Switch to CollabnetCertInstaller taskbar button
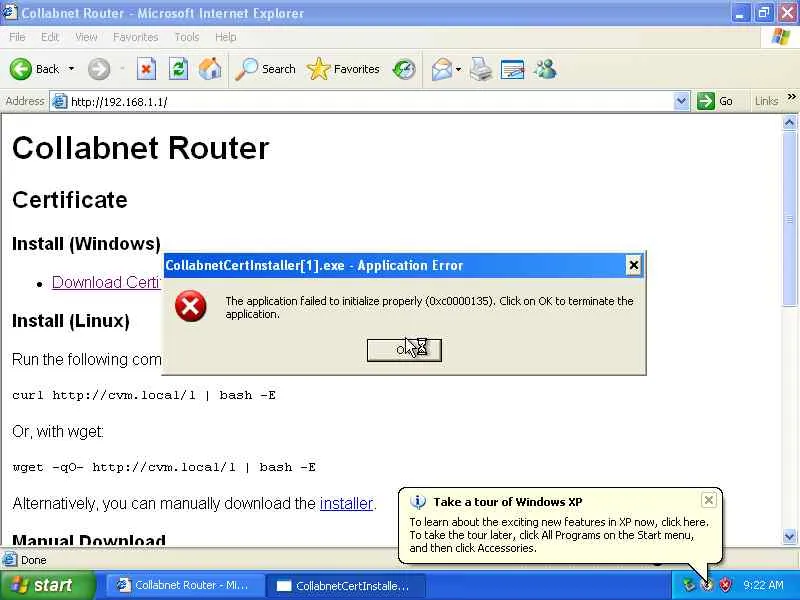Screen dimensions: 800x600 click(x=347, y=586)
